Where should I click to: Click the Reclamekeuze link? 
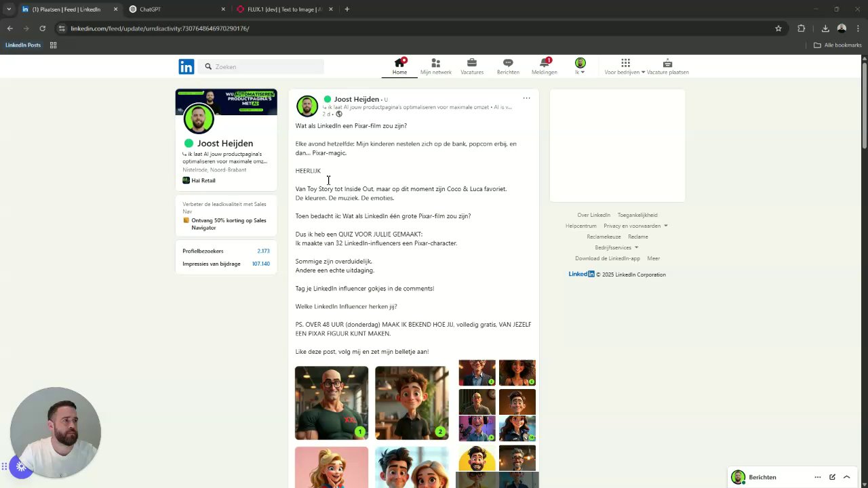pyautogui.click(x=604, y=237)
